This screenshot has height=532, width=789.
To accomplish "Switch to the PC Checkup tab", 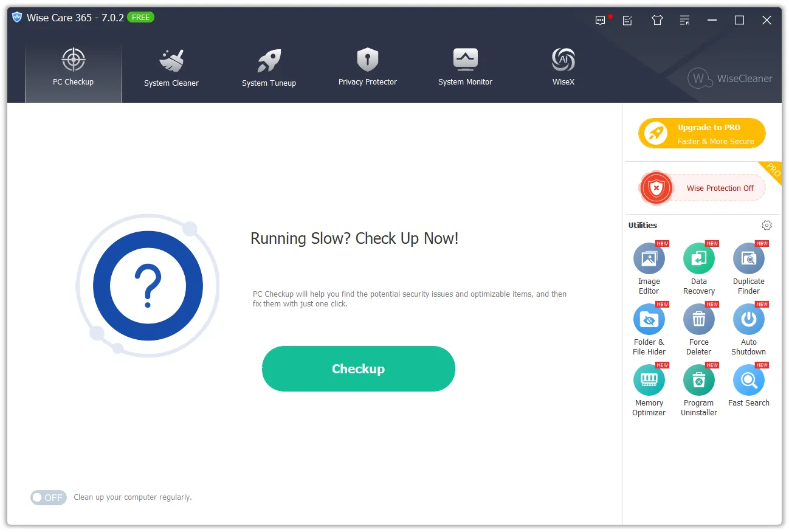I will (74, 73).
